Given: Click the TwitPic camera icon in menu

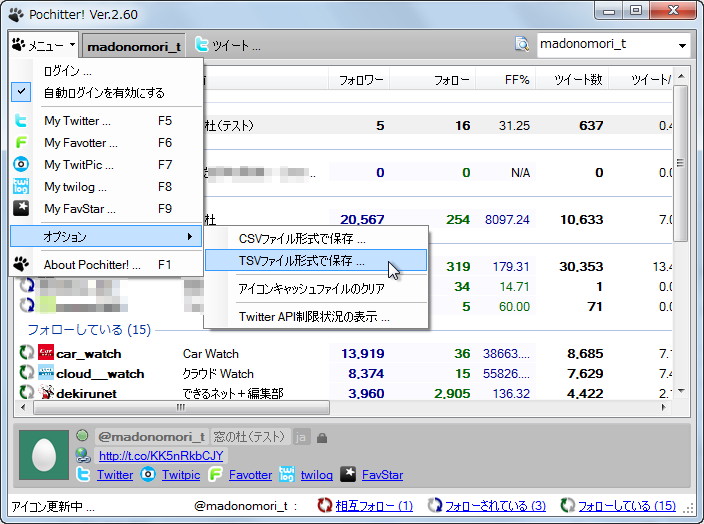Looking at the screenshot, I should click(21, 164).
